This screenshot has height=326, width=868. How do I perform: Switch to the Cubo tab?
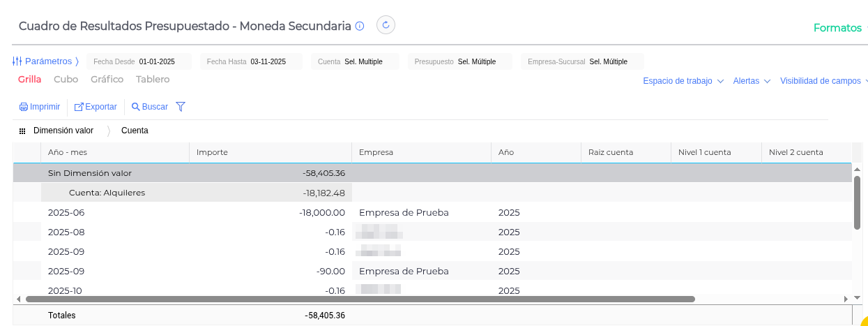(66, 80)
